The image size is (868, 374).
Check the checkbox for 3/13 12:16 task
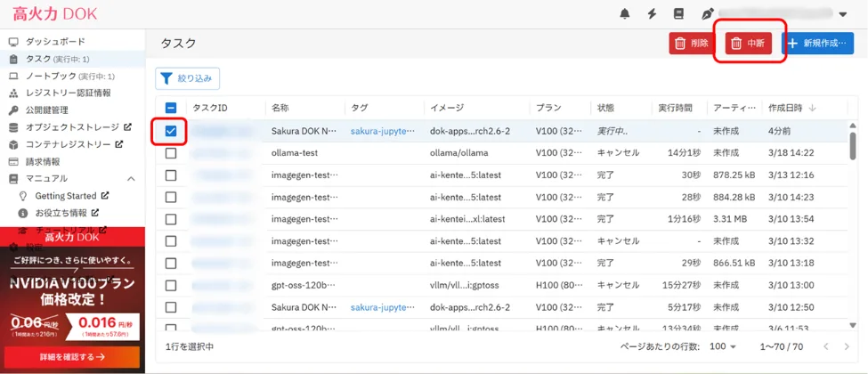[171, 175]
